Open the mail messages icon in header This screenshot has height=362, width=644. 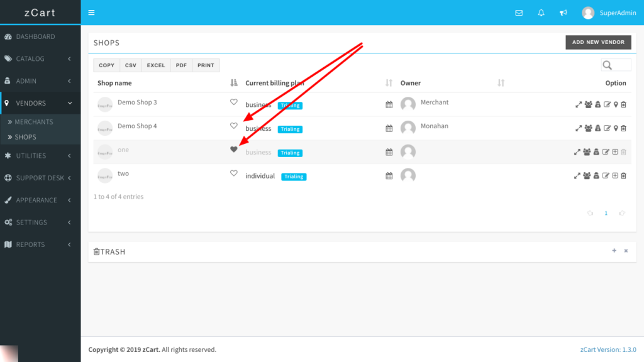[x=519, y=13]
